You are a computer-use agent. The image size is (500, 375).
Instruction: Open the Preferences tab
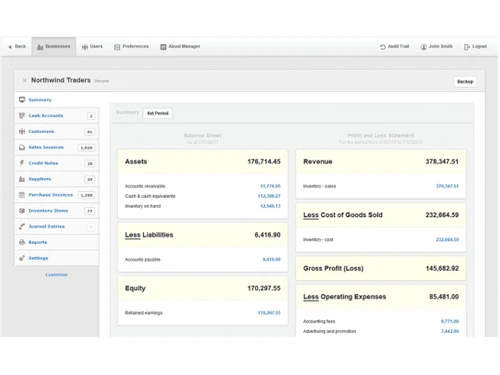pyautogui.click(x=131, y=46)
